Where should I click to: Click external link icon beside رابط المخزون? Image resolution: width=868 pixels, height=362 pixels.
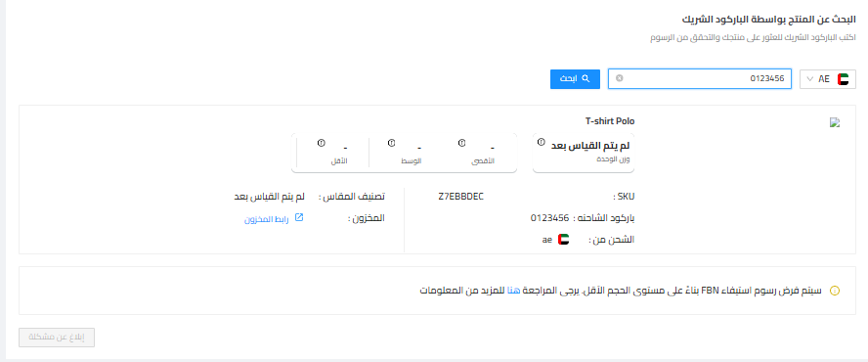tap(299, 218)
